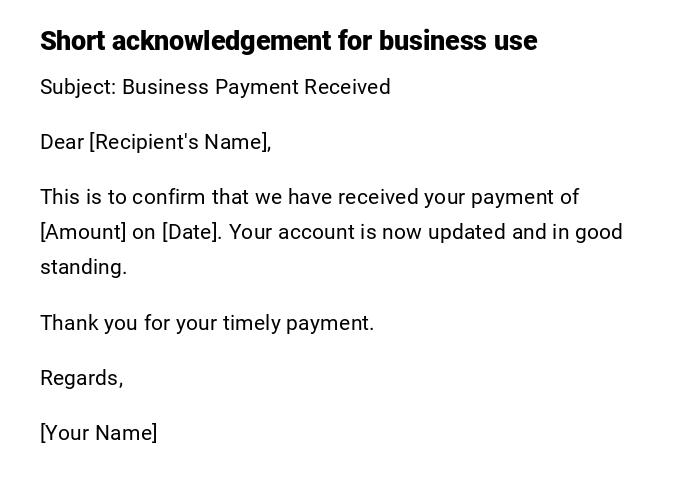
Task: Click the heading "Short acknowledgement for business use"
Action: [x=288, y=41]
